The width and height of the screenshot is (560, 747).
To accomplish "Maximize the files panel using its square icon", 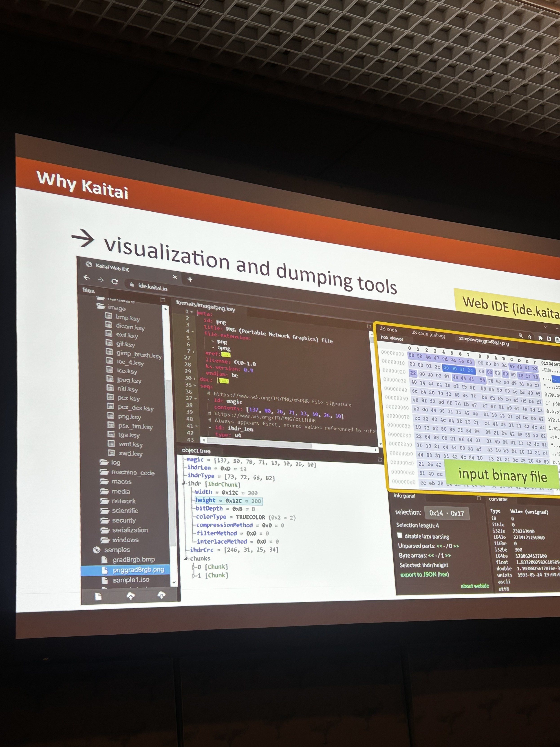I will click(163, 300).
